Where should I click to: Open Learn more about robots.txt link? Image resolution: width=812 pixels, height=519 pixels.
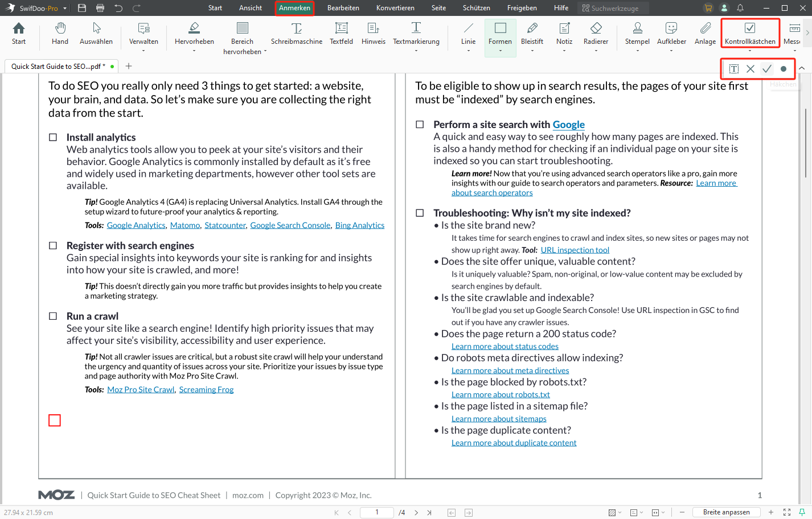(x=501, y=394)
